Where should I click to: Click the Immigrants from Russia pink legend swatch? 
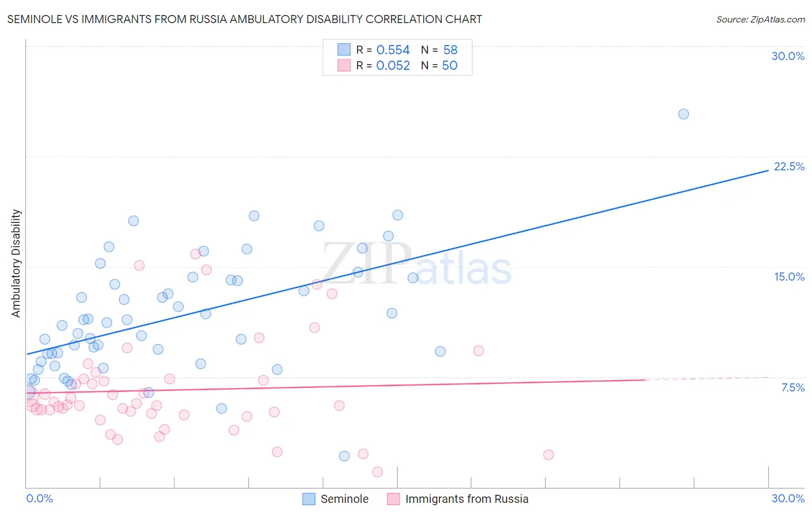(393, 499)
